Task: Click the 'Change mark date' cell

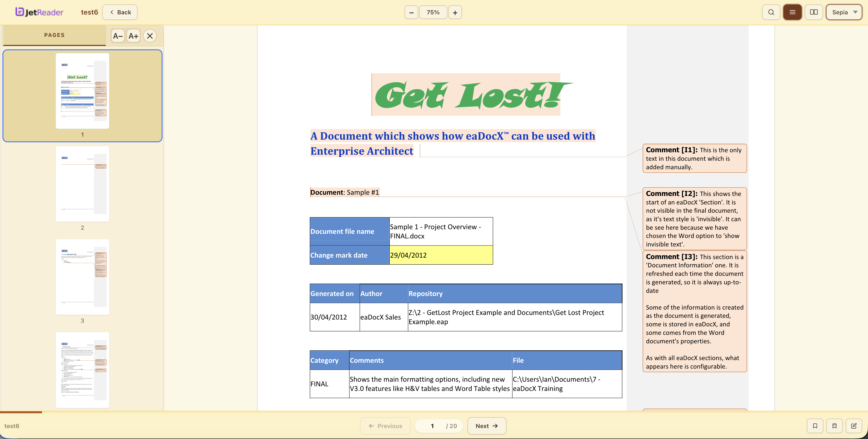Action: tap(349, 255)
